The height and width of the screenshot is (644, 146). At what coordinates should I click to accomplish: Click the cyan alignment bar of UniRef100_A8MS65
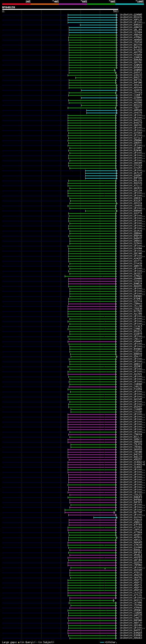pyautogui.click(x=102, y=110)
